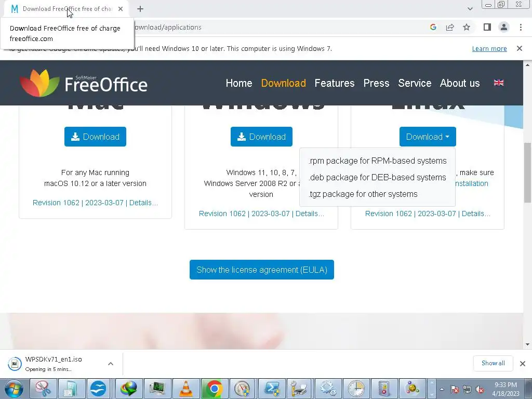Open Mac revision 1062 details link
This screenshot has height=399, width=532.
coord(96,203)
